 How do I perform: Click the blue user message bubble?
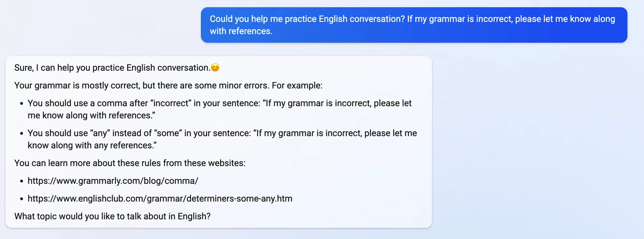(x=414, y=25)
